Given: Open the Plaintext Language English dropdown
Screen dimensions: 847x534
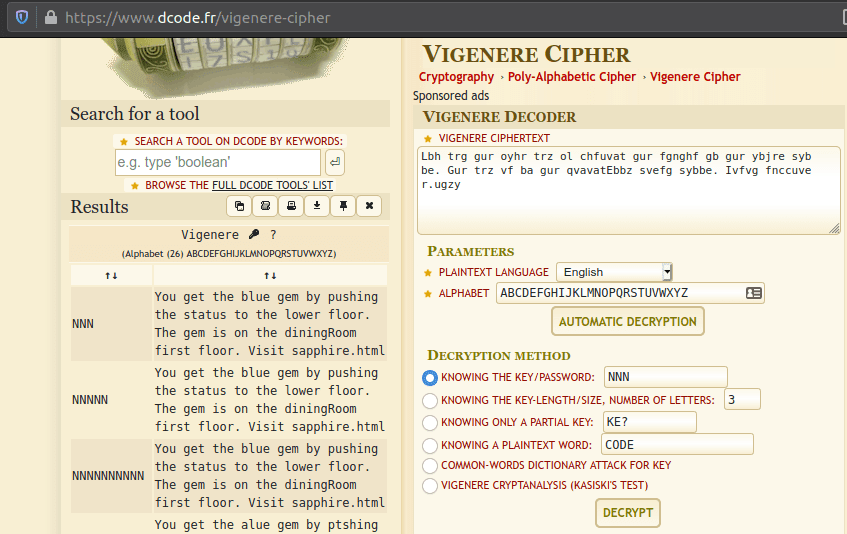Looking at the screenshot, I should (614, 272).
